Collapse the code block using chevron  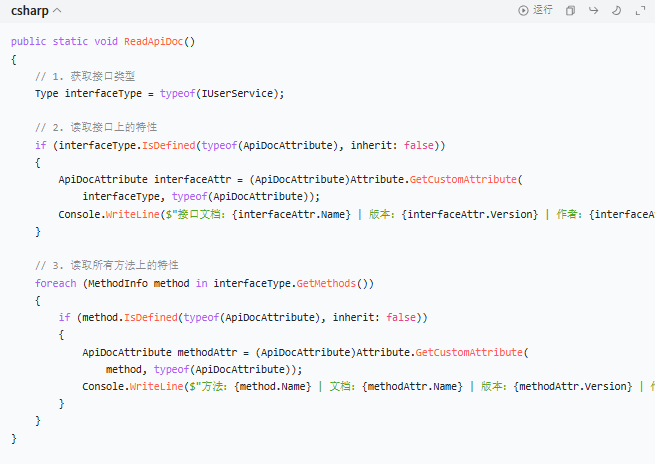click(x=56, y=10)
